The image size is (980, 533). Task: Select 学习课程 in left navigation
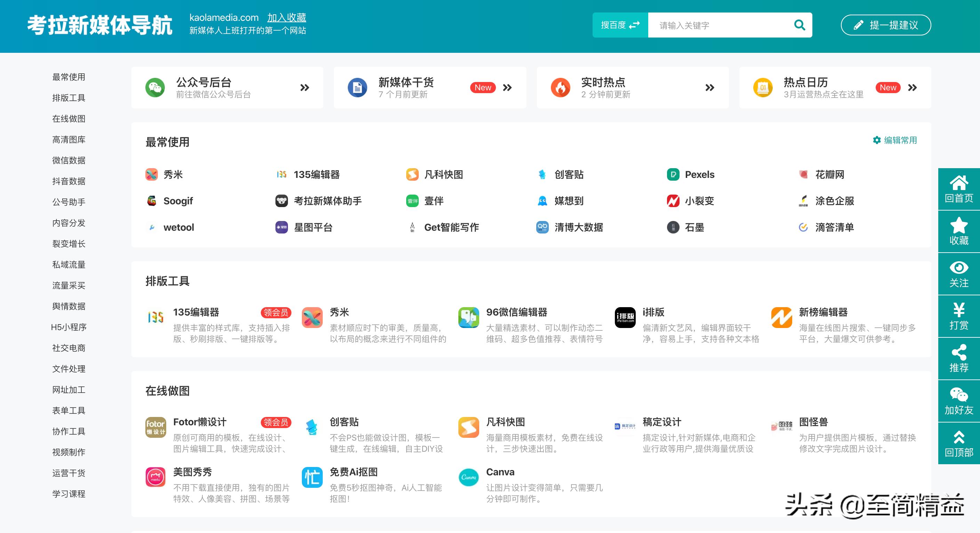tap(69, 494)
